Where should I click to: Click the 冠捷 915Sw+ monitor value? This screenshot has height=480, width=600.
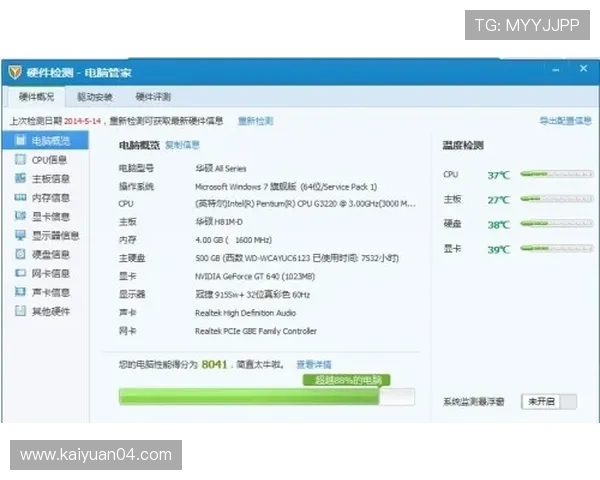pyautogui.click(x=252, y=295)
